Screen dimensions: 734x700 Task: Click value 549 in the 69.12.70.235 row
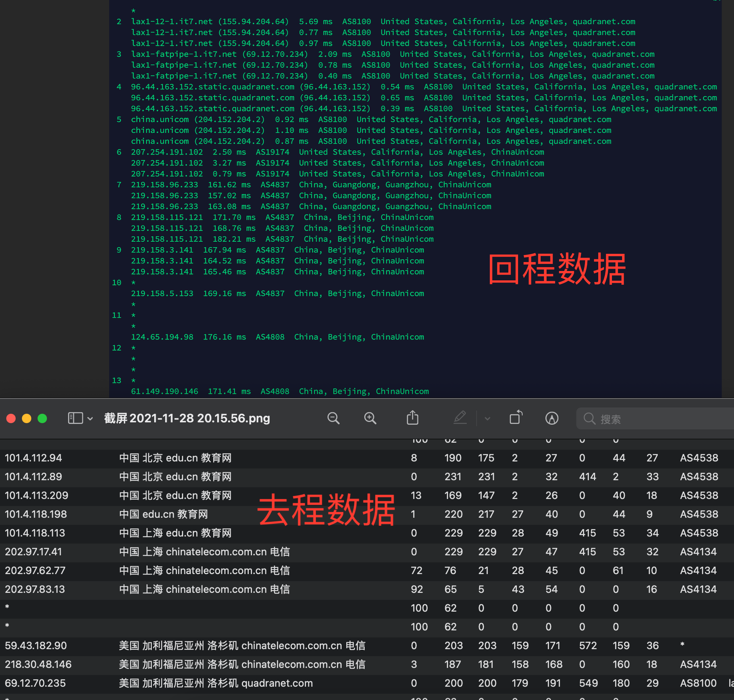tap(588, 683)
